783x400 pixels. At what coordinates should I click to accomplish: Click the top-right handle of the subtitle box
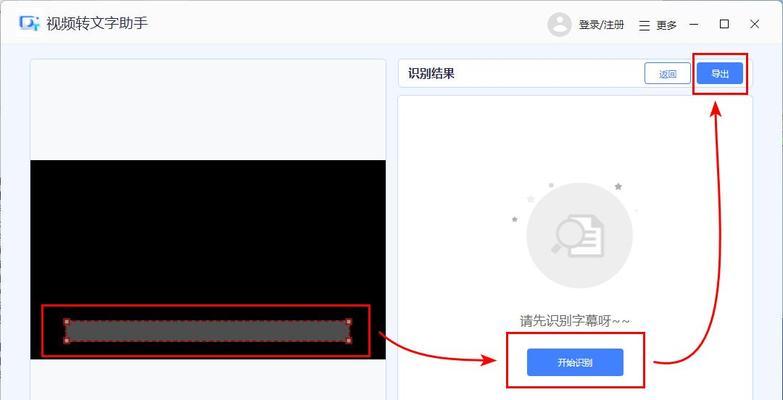click(x=349, y=322)
